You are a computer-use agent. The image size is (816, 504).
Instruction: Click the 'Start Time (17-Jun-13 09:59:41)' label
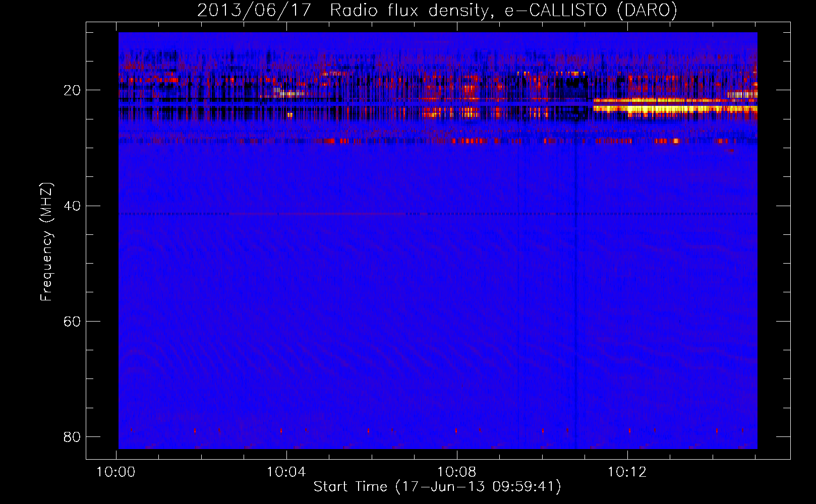[437, 487]
